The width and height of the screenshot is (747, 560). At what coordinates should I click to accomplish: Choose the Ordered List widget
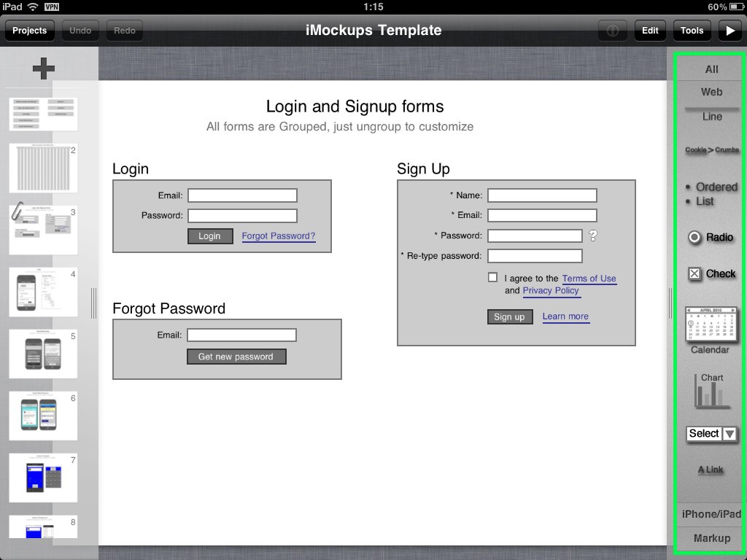click(711, 194)
